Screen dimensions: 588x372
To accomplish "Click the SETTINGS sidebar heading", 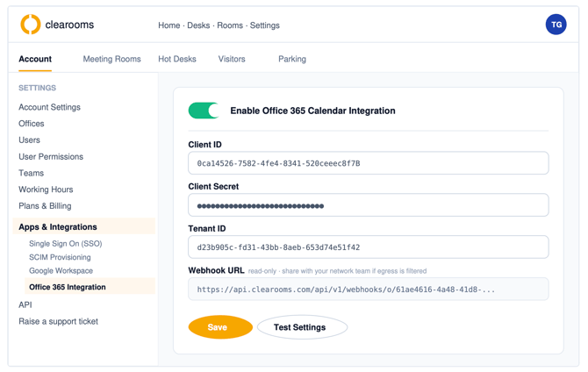I will click(37, 88).
